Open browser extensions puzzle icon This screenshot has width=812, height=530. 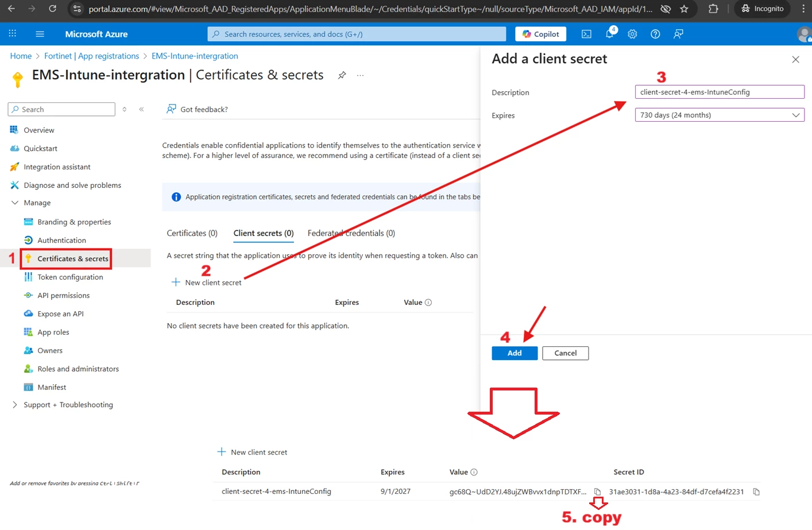(713, 9)
